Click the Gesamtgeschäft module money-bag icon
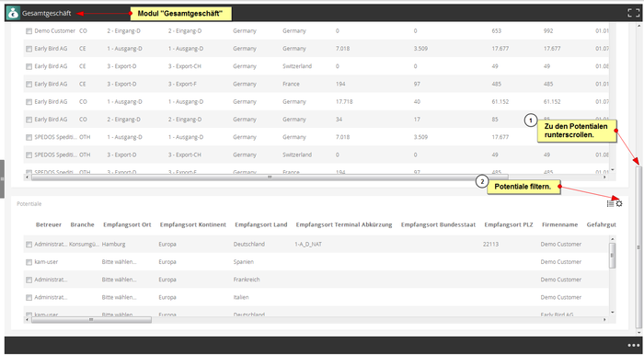 [x=13, y=13]
